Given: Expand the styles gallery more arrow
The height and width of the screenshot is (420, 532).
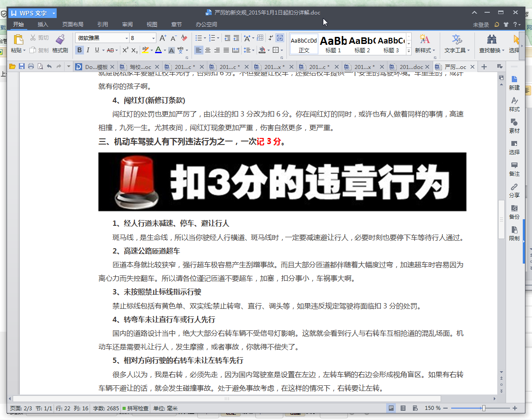Looking at the screenshot, I should tap(409, 51).
